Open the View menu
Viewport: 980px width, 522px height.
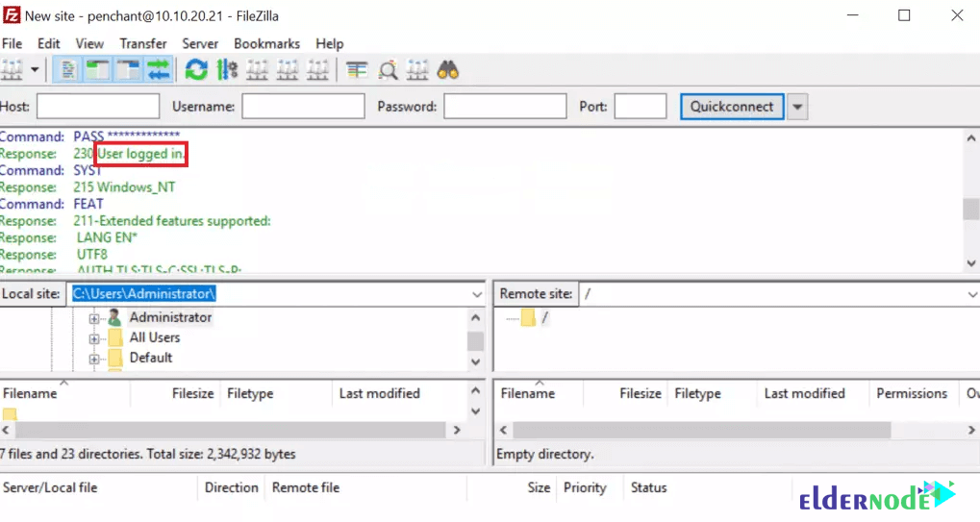(89, 43)
